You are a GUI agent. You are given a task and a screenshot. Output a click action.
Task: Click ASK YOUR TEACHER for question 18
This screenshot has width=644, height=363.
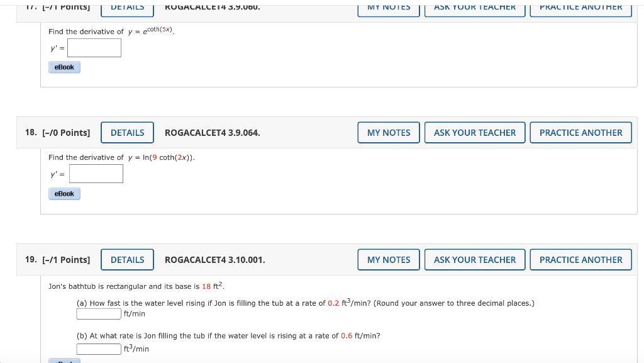click(x=475, y=133)
